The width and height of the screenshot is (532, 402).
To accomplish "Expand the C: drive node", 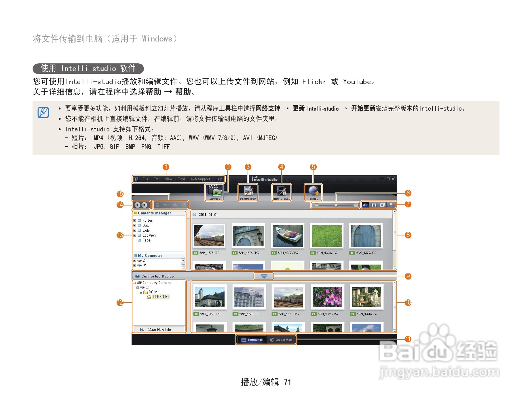I will pos(134,261).
